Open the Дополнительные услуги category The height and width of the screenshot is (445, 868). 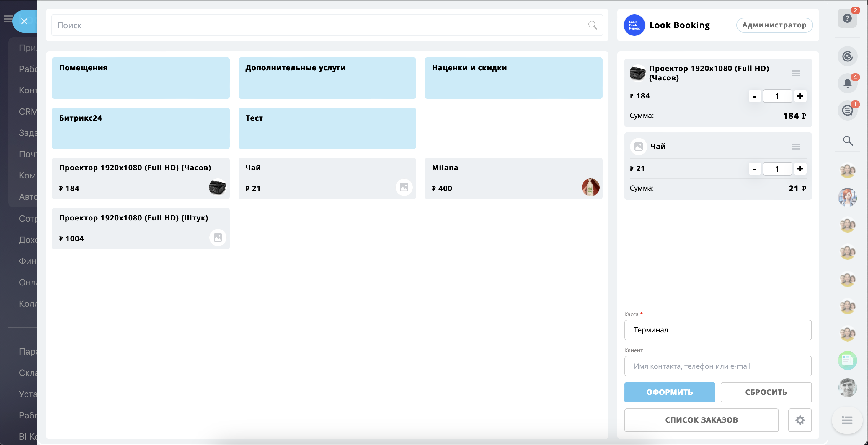327,78
